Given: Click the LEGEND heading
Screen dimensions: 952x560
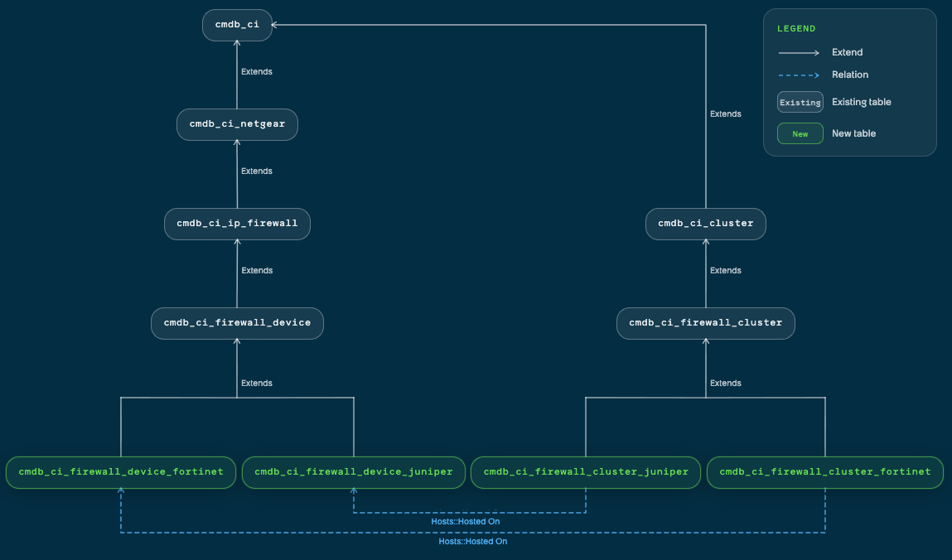Looking at the screenshot, I should coord(796,28).
